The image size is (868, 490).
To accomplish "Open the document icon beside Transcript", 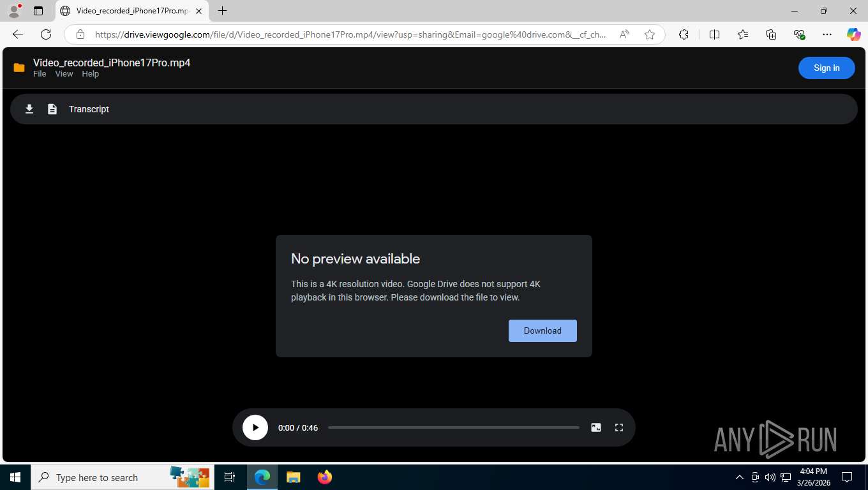I will (x=52, y=109).
